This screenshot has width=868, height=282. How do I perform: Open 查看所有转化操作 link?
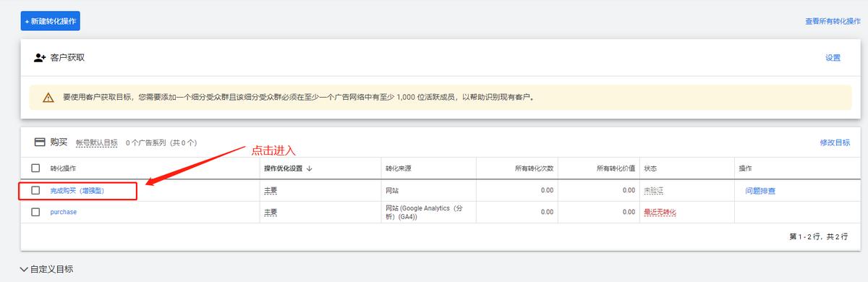coord(833,22)
